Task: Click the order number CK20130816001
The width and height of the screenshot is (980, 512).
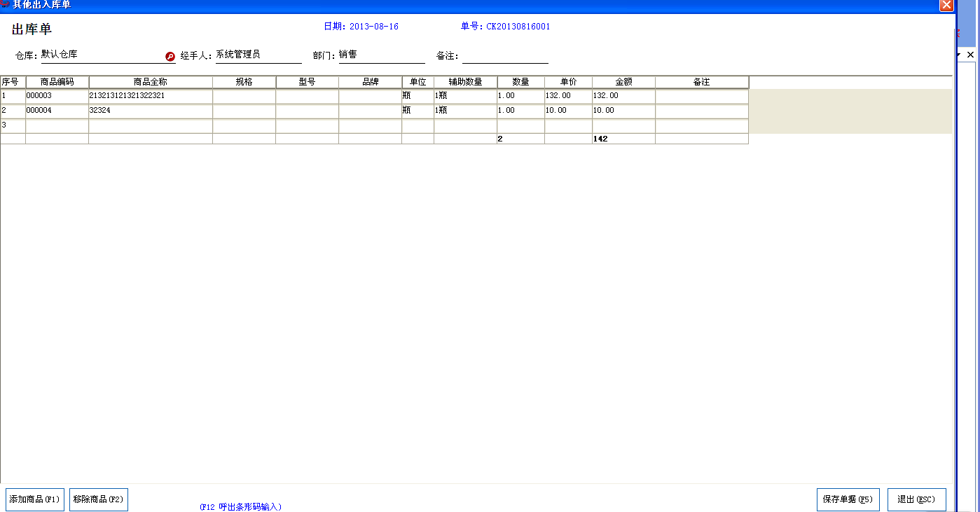Action: coord(518,27)
